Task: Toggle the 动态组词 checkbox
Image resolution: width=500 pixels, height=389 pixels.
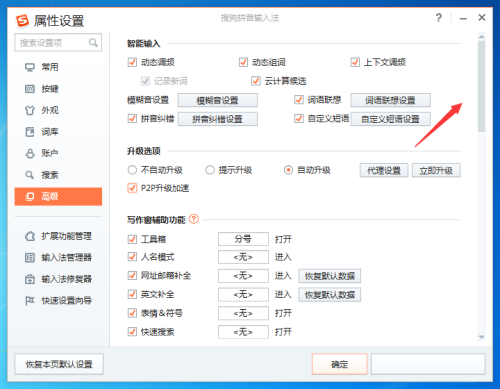Action: (243, 62)
